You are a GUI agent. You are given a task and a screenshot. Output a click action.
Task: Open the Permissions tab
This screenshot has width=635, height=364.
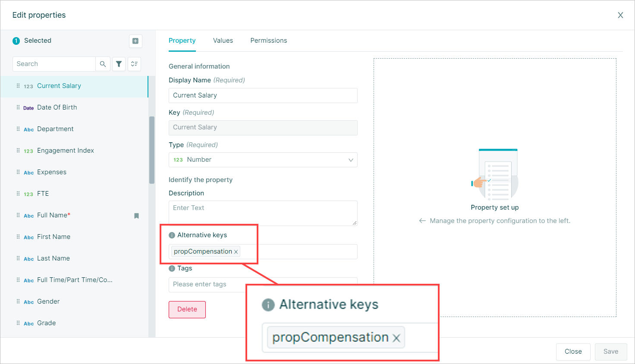click(269, 41)
